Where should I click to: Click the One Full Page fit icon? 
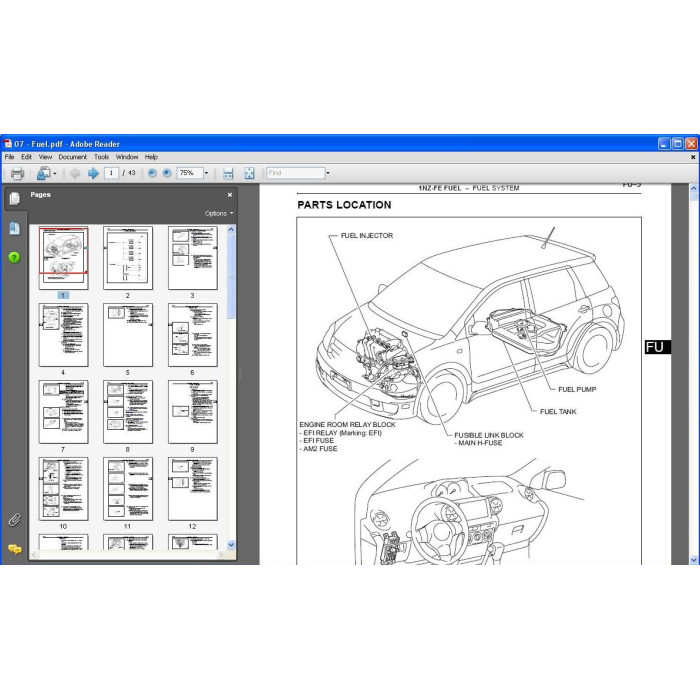pos(249,173)
